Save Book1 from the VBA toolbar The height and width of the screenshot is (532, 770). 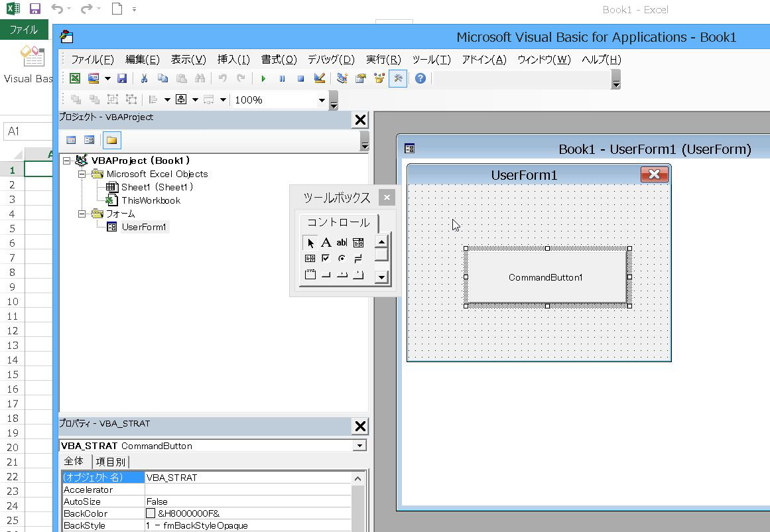122,78
